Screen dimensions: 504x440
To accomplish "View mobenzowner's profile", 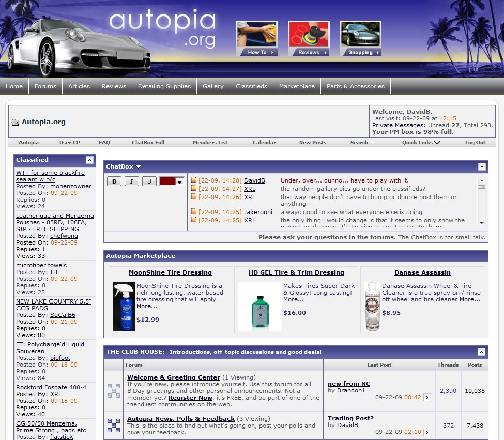I will pos(71,186).
